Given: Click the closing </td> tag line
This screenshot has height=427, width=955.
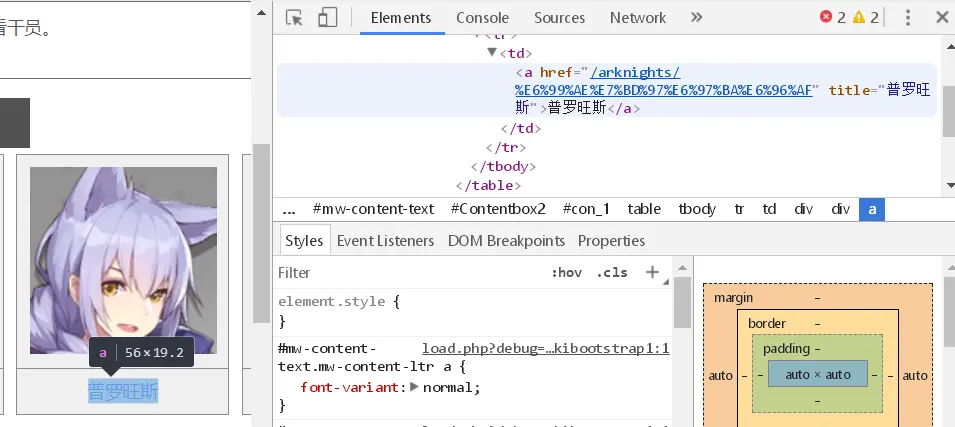Looking at the screenshot, I should (521, 129).
